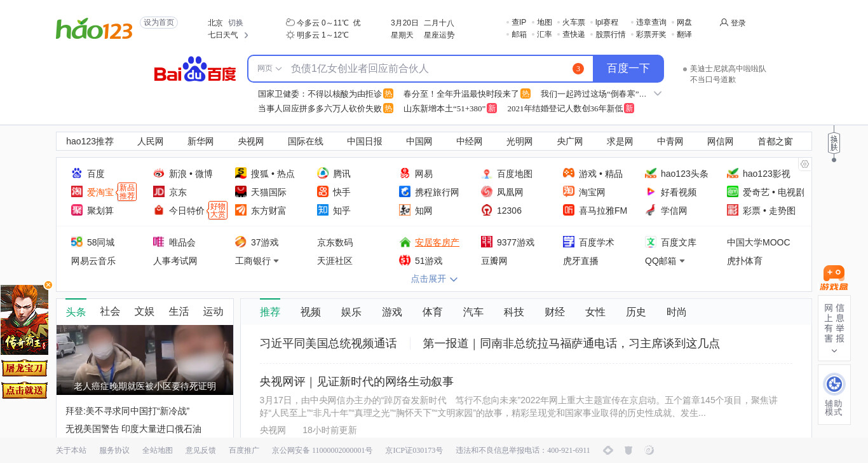Click 设为首页 button
Viewport: 868px width, 463px height.
click(159, 22)
